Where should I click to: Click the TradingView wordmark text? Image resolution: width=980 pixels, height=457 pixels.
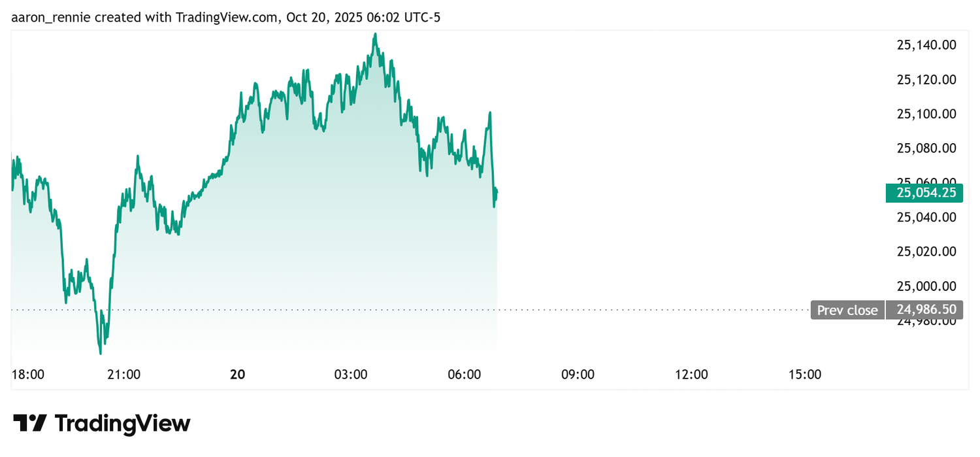[122, 423]
